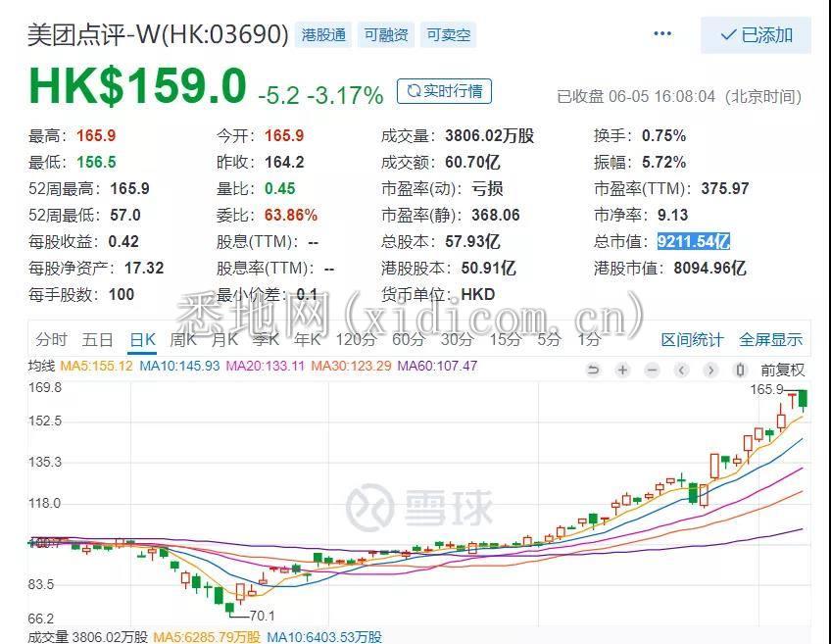
Task: Click the 165.9 high marker on chart
Action: 766,389
